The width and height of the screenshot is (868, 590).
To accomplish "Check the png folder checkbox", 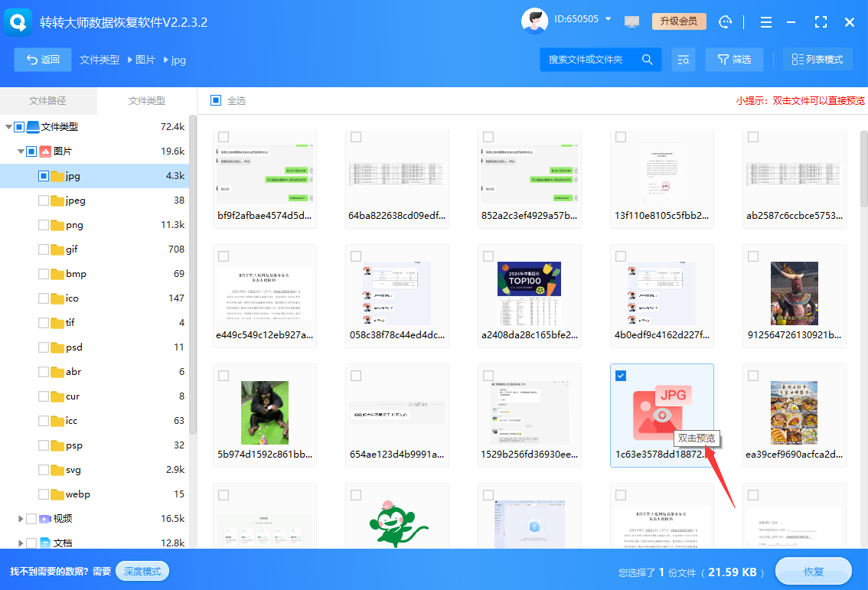I will point(44,225).
